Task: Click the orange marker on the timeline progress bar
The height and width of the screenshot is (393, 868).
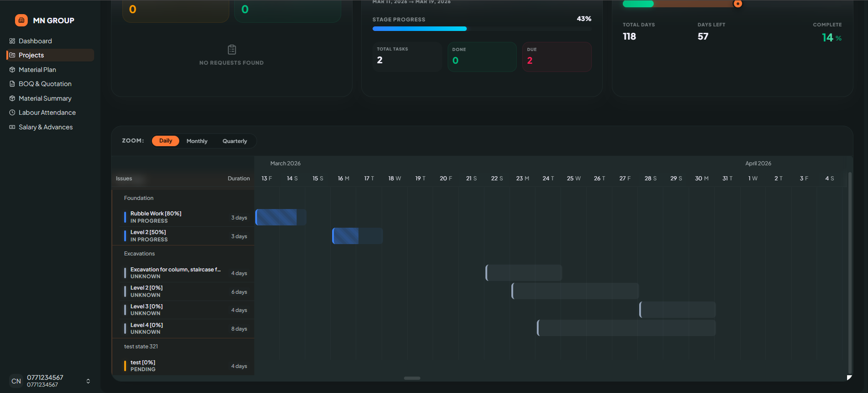Action: tap(738, 4)
